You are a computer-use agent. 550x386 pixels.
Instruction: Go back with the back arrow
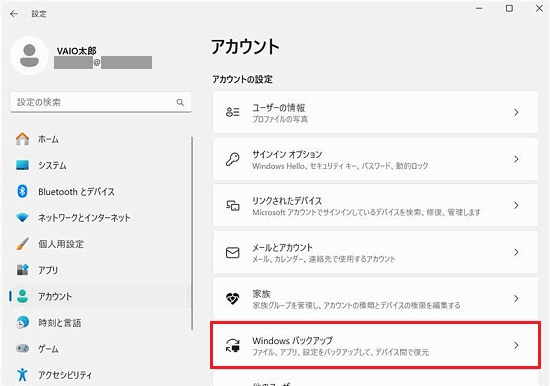[14, 14]
